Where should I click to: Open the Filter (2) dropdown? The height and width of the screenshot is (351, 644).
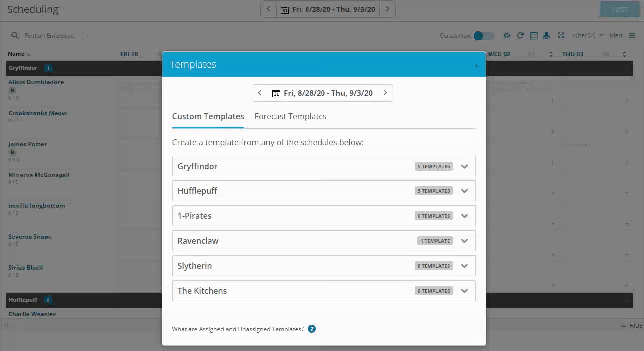(588, 35)
